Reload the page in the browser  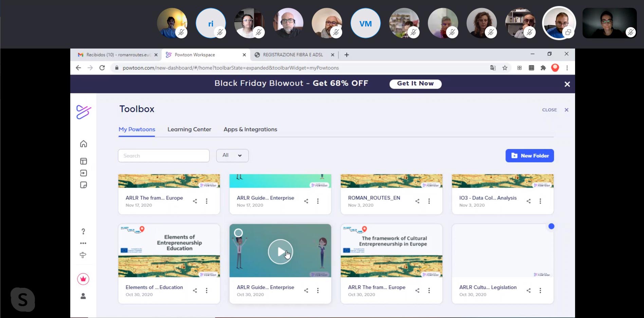click(x=102, y=68)
